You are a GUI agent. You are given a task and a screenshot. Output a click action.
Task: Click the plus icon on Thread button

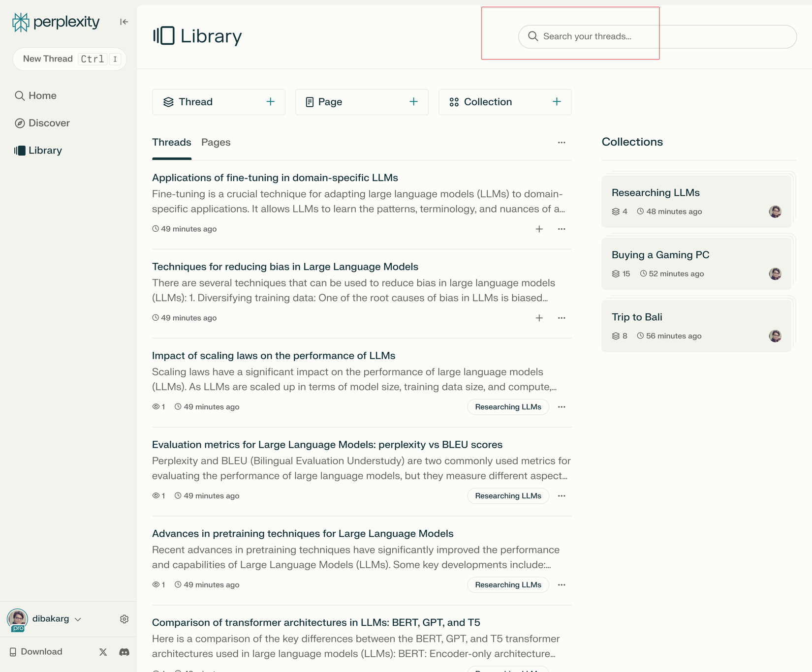coord(271,102)
